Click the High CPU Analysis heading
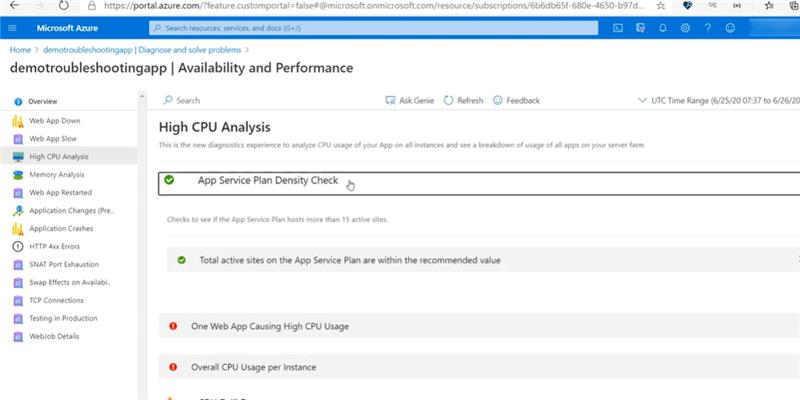800x400 pixels. 215,127
